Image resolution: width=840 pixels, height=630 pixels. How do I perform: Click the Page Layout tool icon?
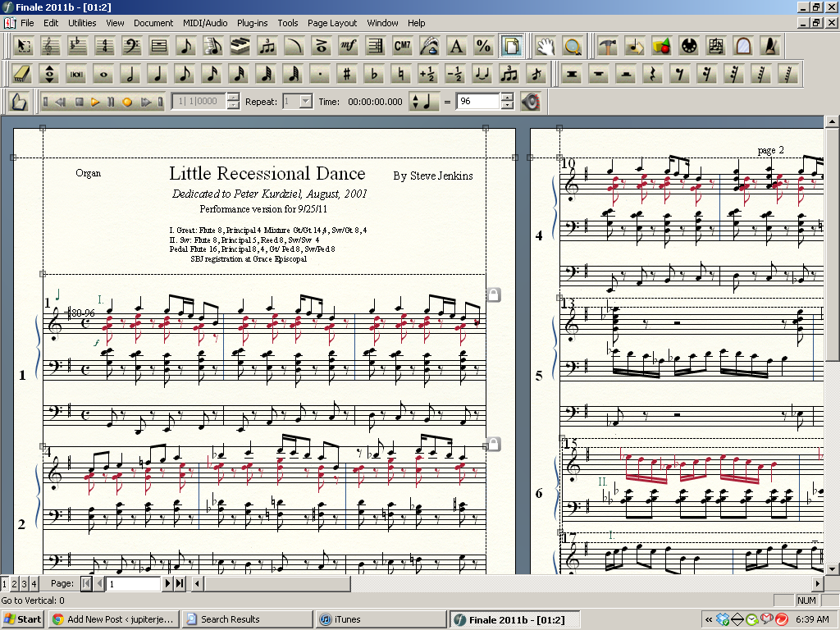[x=511, y=47]
